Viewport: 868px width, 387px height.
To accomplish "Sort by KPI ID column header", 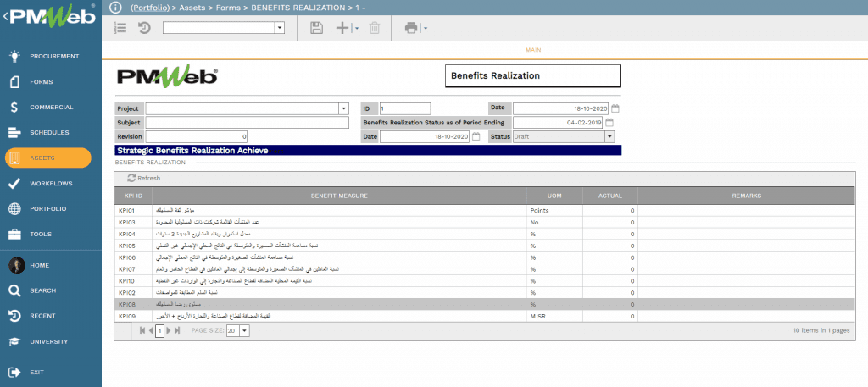I will [x=133, y=196].
